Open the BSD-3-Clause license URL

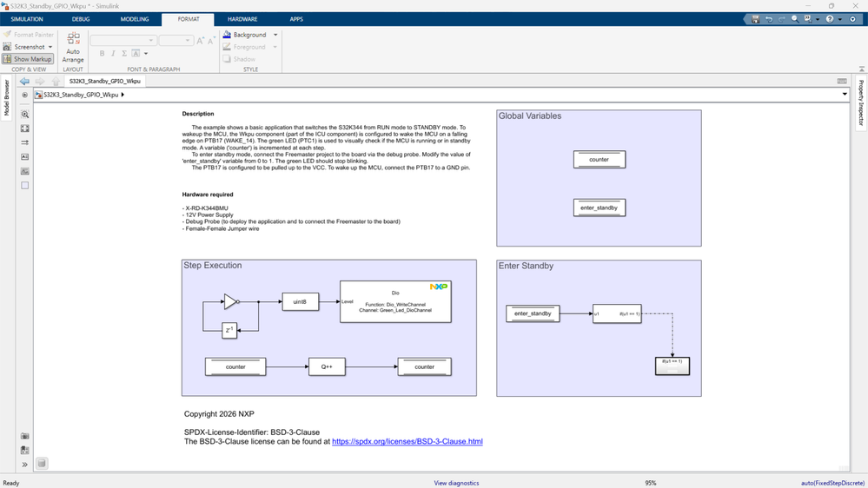pyautogui.click(x=407, y=441)
